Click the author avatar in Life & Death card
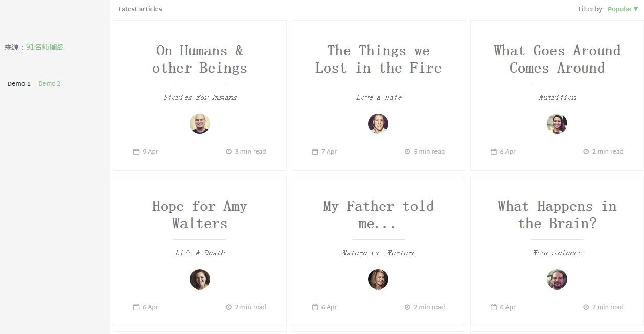This screenshot has height=334, width=644. (x=200, y=279)
